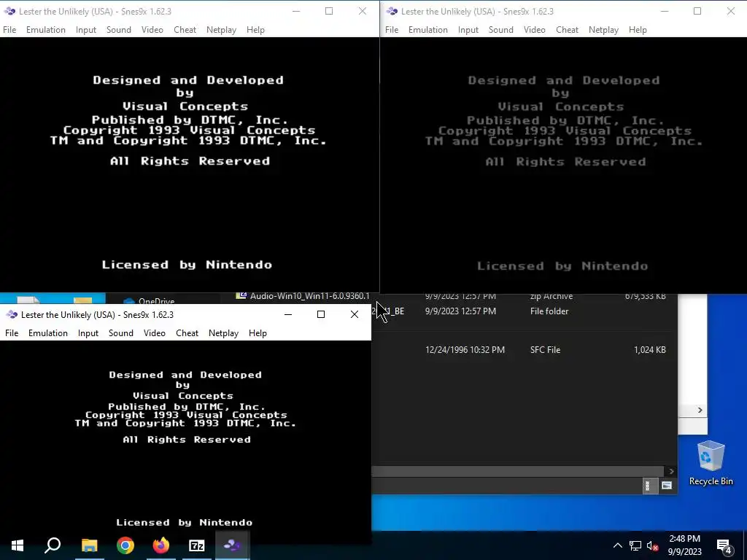Open Netplay menu in top-left Snes9x window
Viewport: 747px width, 560px height.
[x=221, y=29]
